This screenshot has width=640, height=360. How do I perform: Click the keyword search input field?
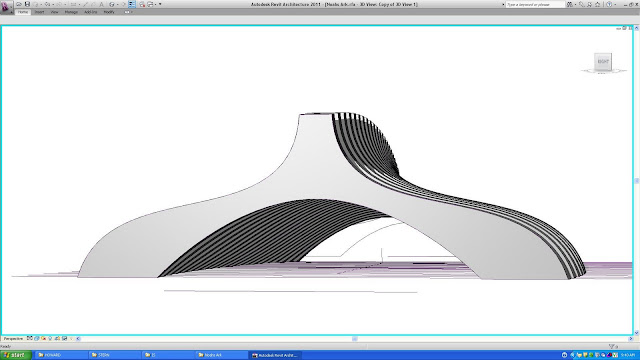(x=535, y=4)
